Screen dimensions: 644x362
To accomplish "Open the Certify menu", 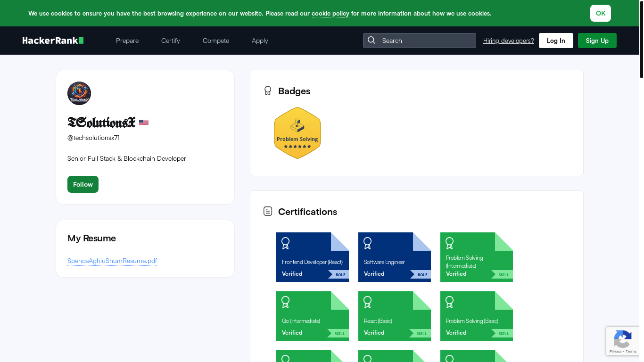I will click(171, 41).
